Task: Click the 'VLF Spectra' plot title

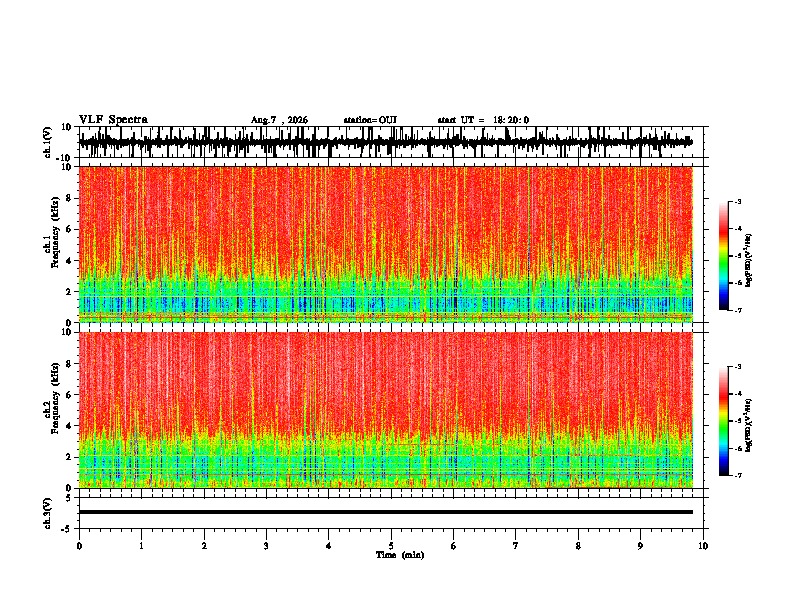Action: (113, 120)
